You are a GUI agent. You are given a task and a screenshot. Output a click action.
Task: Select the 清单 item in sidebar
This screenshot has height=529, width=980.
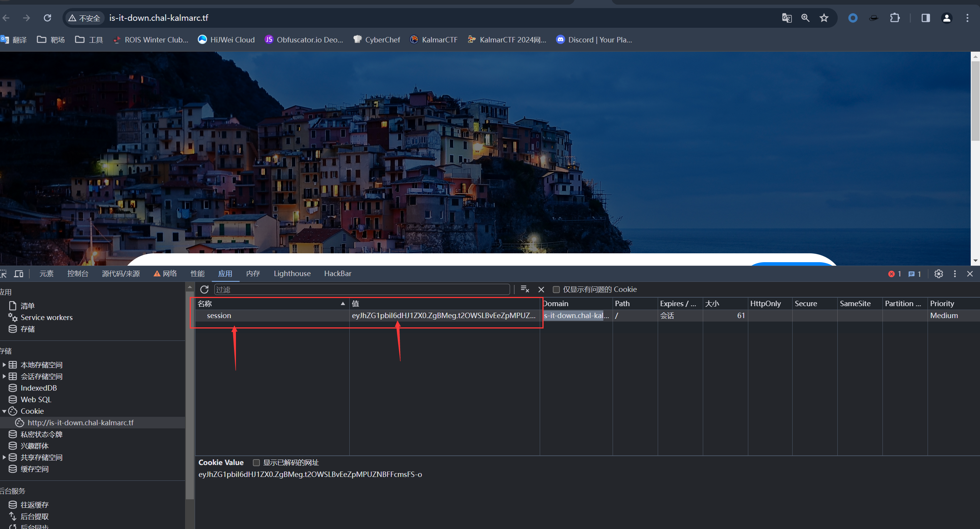(x=27, y=306)
